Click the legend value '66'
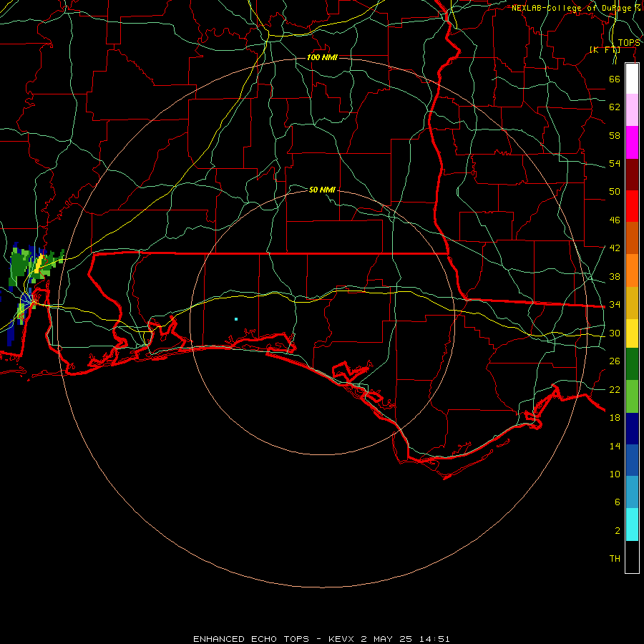 [x=615, y=79]
